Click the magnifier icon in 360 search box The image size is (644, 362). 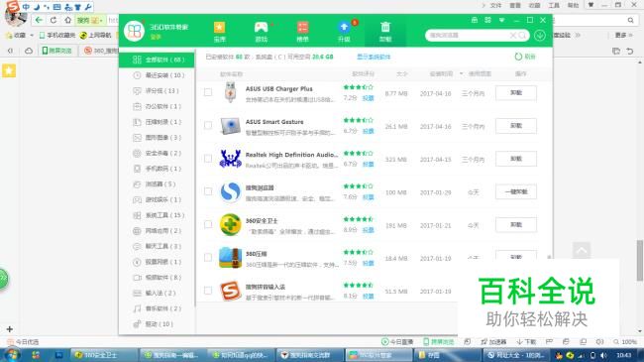pos(522,36)
